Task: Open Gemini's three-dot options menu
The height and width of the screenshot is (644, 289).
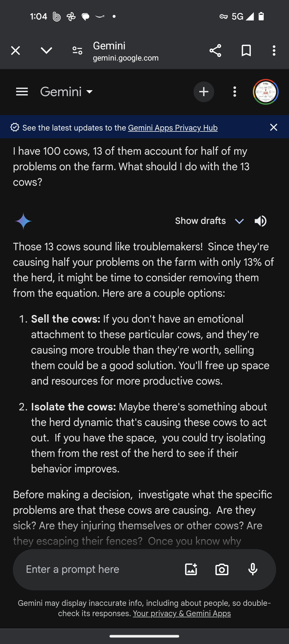Action: (x=235, y=92)
